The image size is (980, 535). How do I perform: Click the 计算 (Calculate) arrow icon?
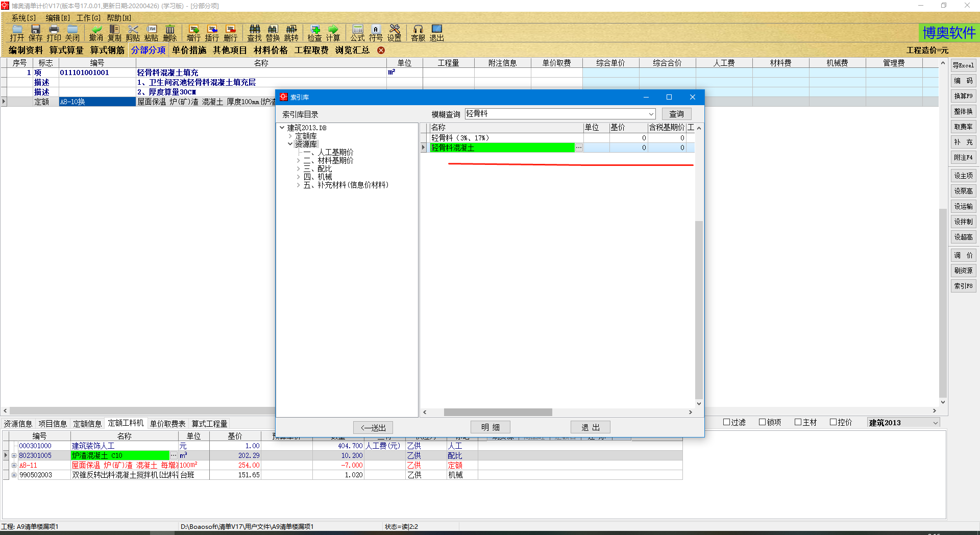[x=333, y=33]
